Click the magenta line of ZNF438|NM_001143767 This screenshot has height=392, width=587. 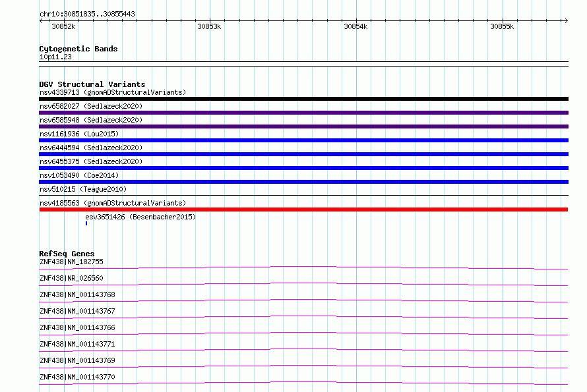click(303, 317)
